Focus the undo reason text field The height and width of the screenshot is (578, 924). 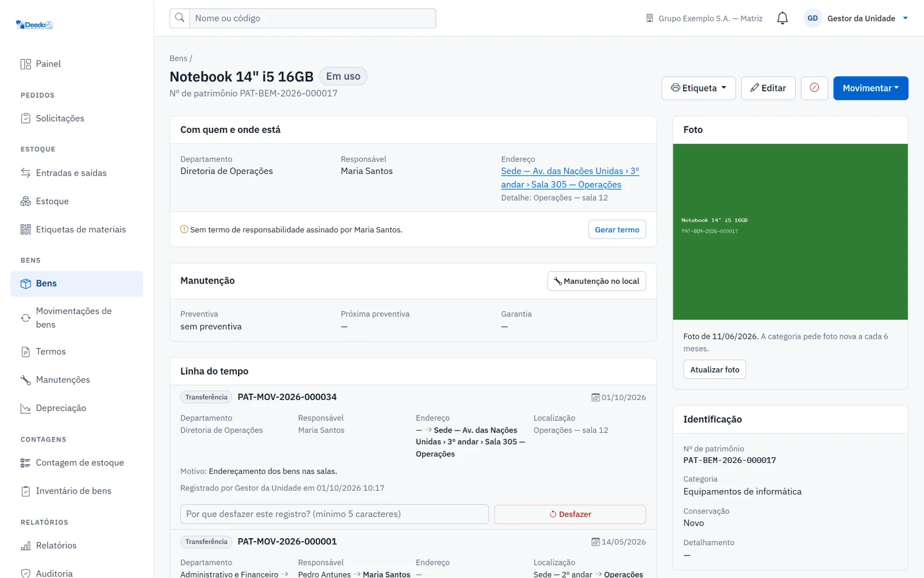pos(334,514)
